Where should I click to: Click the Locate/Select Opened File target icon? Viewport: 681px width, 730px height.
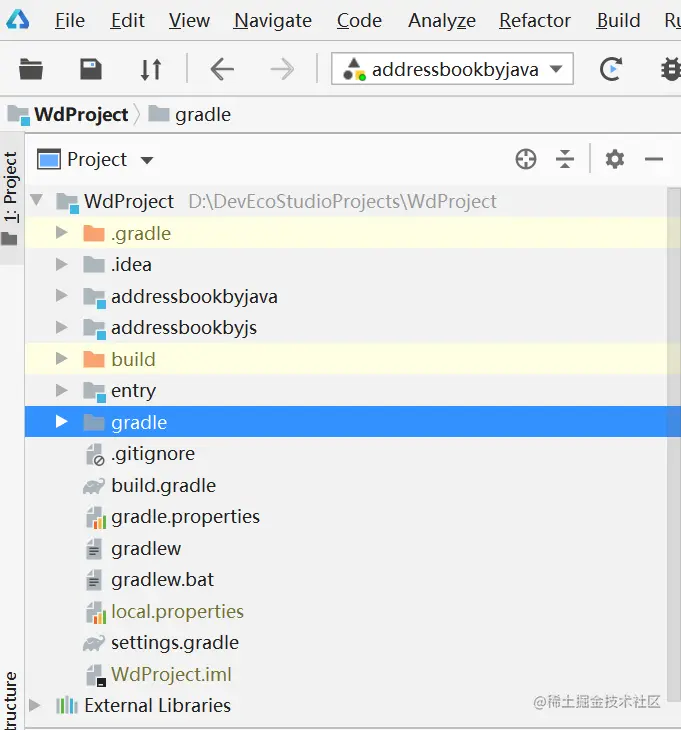click(526, 159)
